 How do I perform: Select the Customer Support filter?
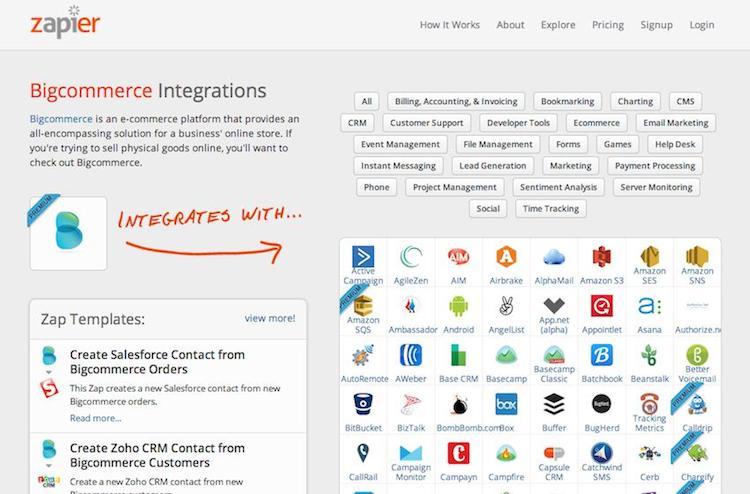click(x=427, y=123)
